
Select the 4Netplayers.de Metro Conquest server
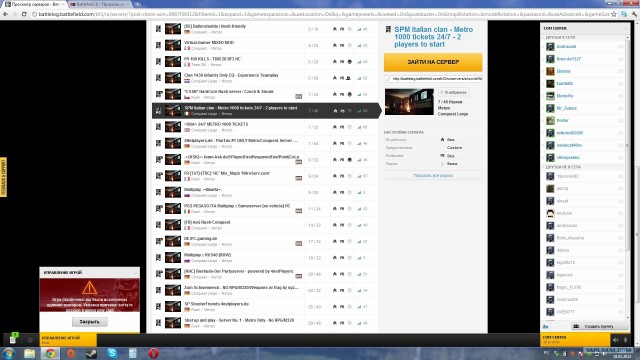pos(265,143)
